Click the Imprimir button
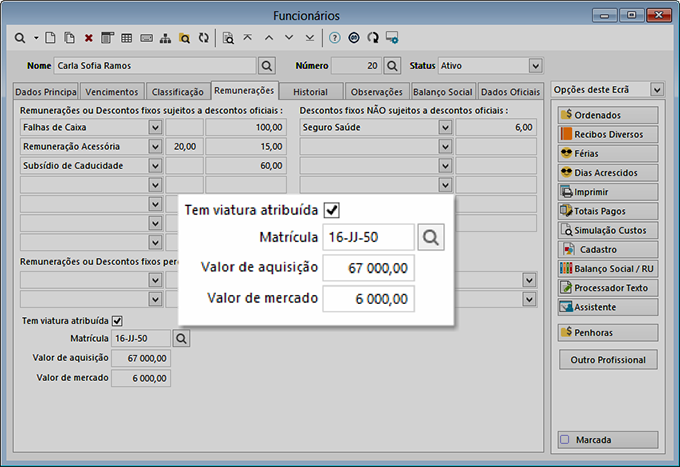The image size is (680, 467). tap(608, 192)
